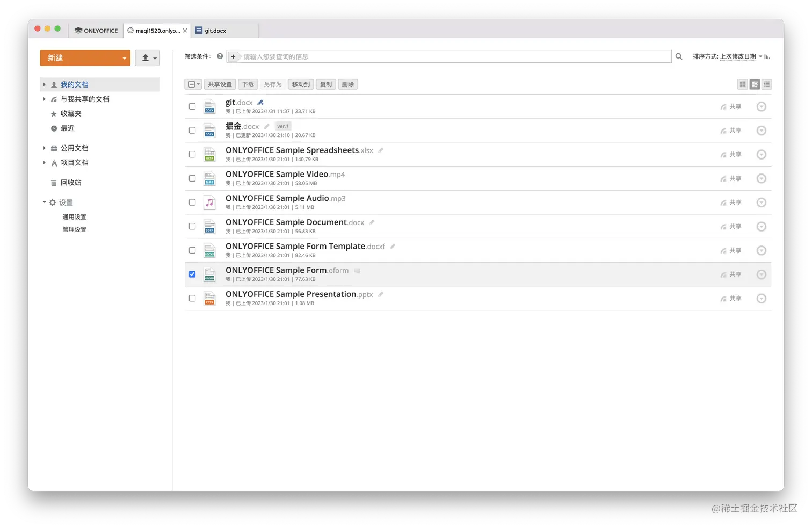Expand the 公用文档 tree arrow
Screen dimensions: 812x528
44,148
